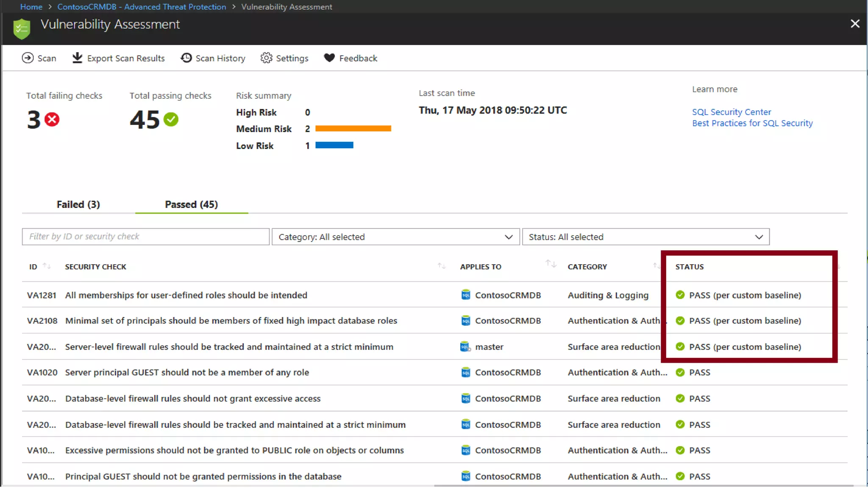Click the SQL database icon in VA1281 row
Image resolution: width=868 pixels, height=488 pixels.
pyautogui.click(x=465, y=295)
